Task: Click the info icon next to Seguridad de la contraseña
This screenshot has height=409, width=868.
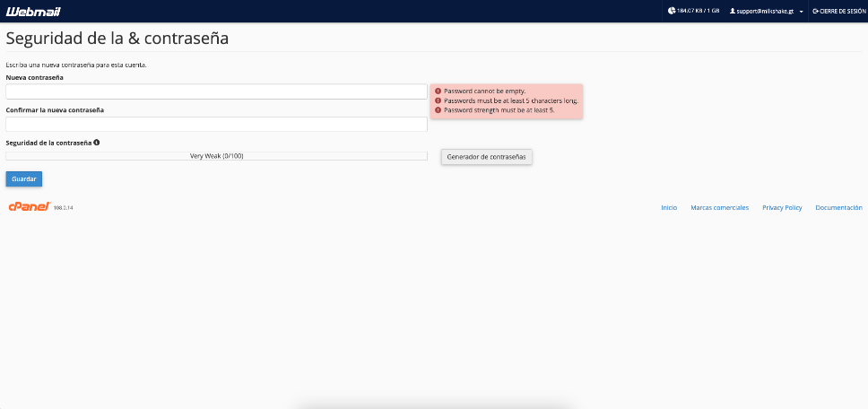Action: click(97, 143)
